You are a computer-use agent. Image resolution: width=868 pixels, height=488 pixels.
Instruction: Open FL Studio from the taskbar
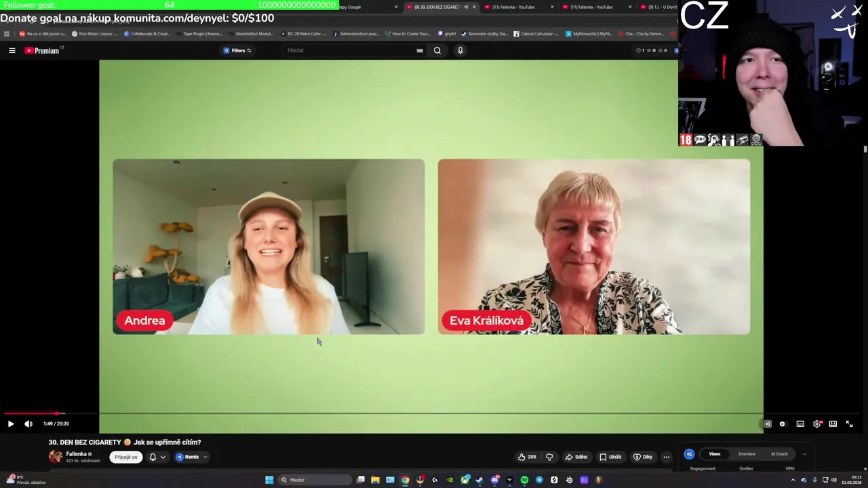click(x=599, y=480)
